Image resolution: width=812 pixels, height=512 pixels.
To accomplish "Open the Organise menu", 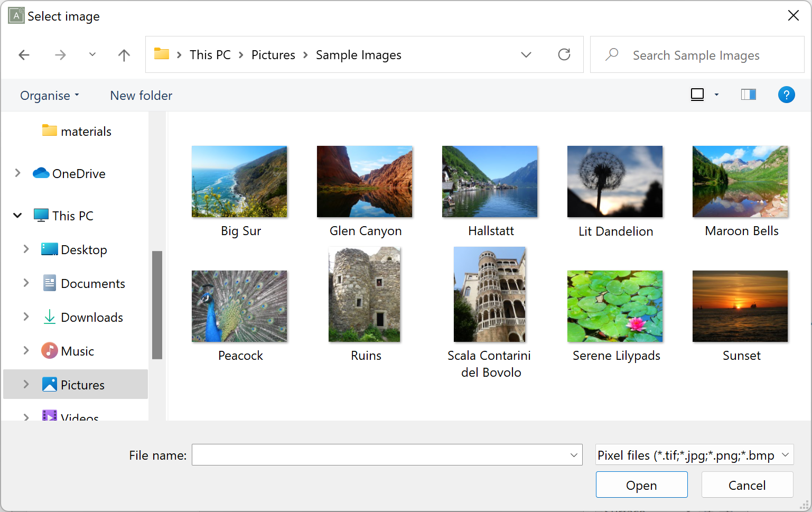I will (x=49, y=96).
